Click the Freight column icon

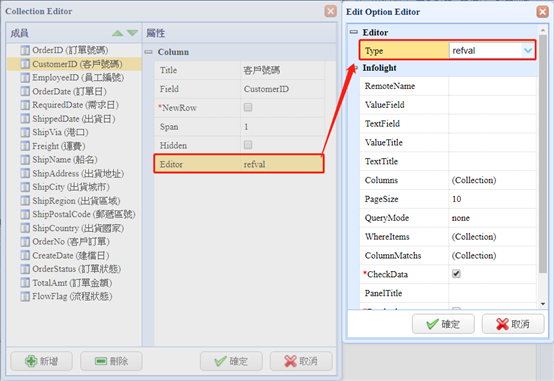[25, 146]
